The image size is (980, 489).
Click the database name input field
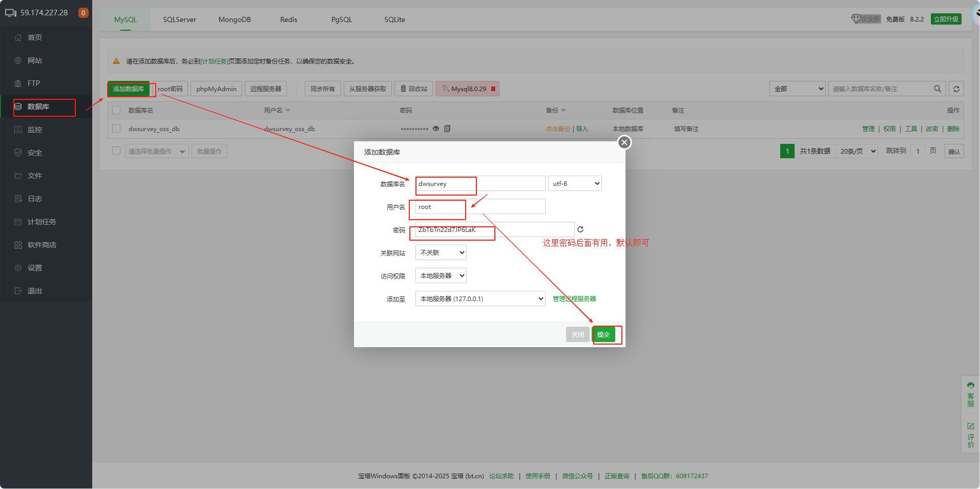480,183
